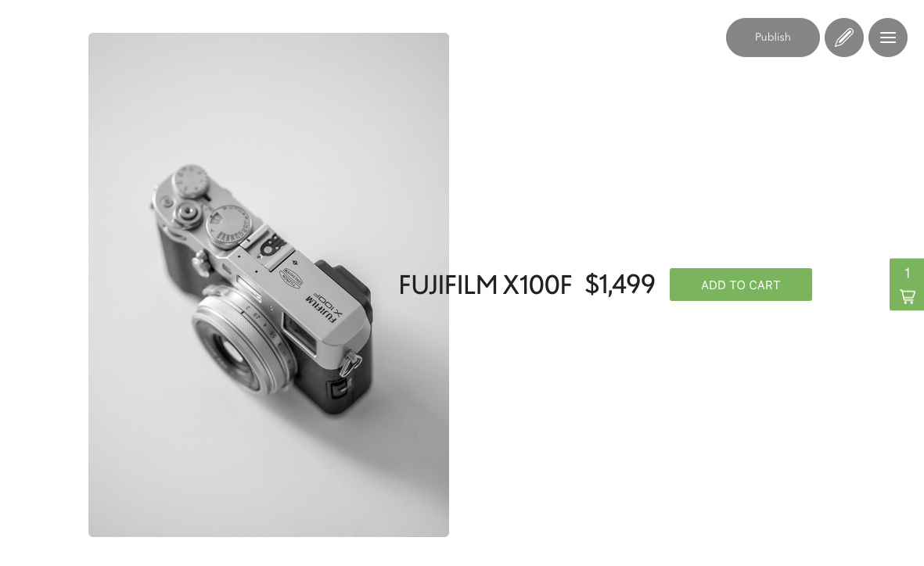Expand the green cart side tab
The height and width of the screenshot is (566, 924).
tap(907, 285)
